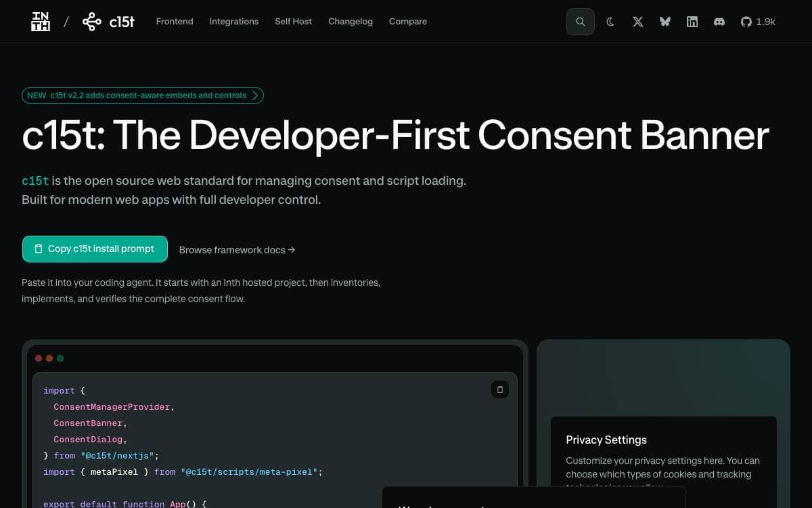This screenshot has width=812, height=508.
Task: Open the Compare nav item
Action: (x=408, y=22)
